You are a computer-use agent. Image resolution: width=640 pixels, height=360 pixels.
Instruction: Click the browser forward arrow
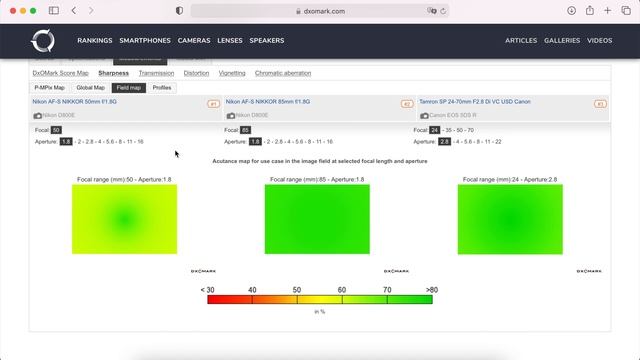tap(91, 11)
